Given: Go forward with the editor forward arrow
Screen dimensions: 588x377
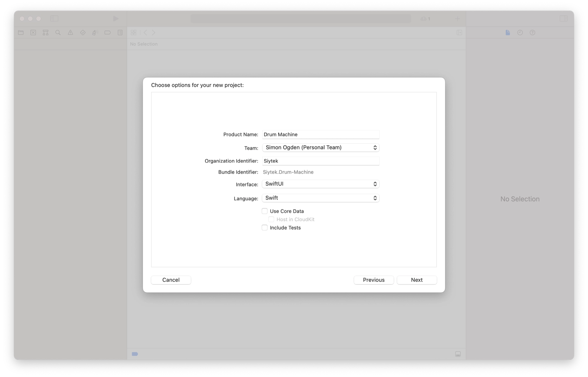Looking at the screenshot, I should 153,33.
